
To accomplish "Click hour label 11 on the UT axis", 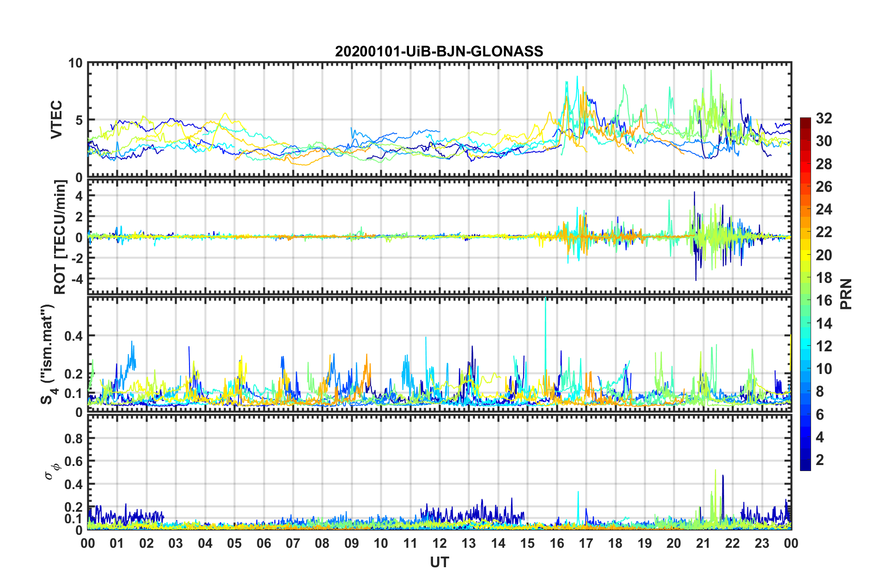I will tap(410, 543).
